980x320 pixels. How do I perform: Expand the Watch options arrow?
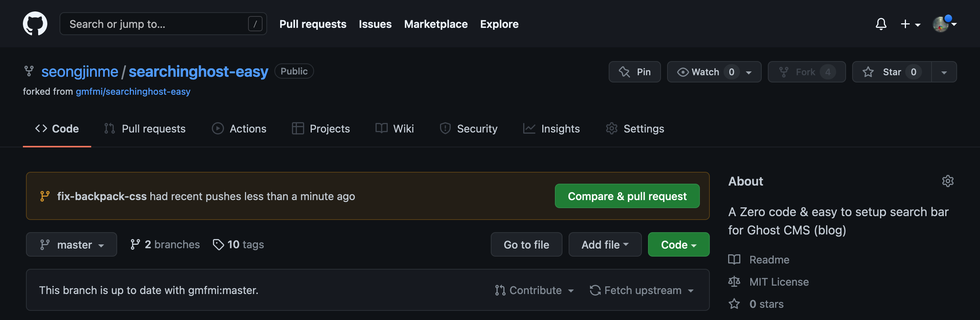click(x=749, y=72)
